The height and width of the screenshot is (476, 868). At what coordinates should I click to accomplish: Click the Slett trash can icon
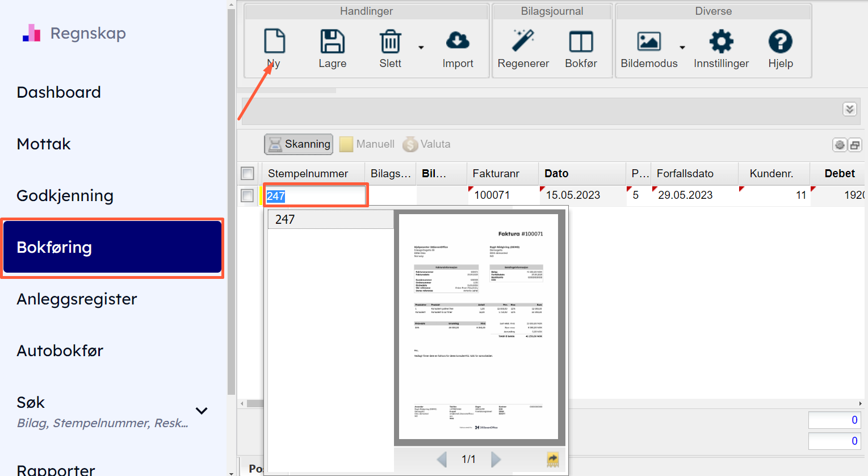390,42
